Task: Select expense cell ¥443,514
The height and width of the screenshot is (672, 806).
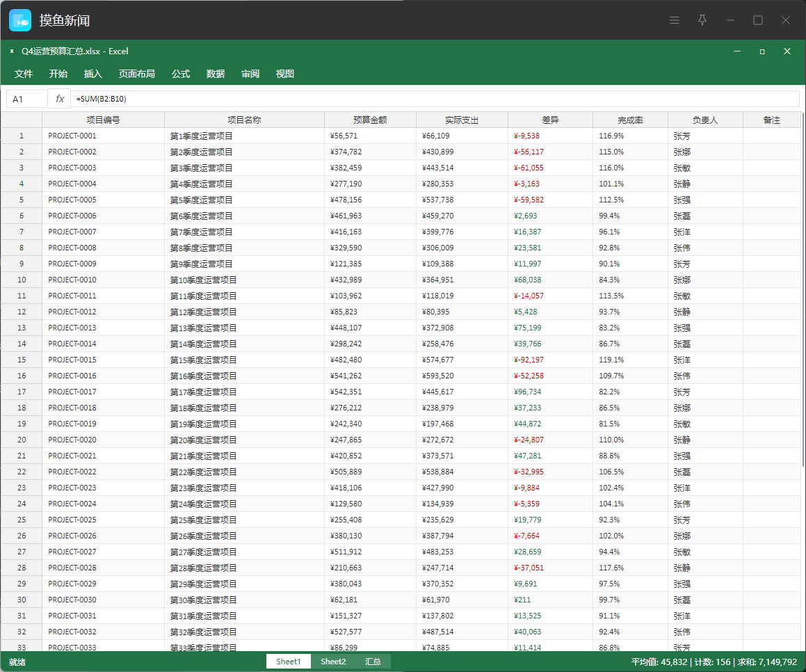Action: pos(462,168)
